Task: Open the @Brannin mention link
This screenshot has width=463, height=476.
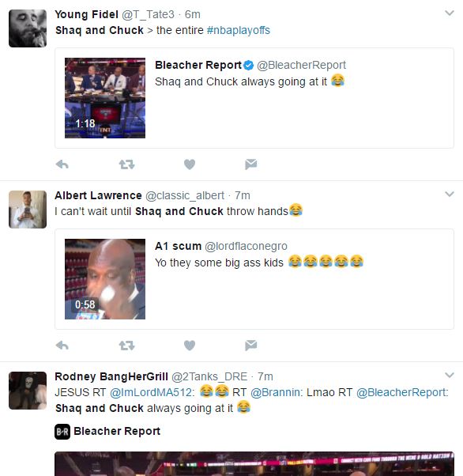Action: click(277, 392)
